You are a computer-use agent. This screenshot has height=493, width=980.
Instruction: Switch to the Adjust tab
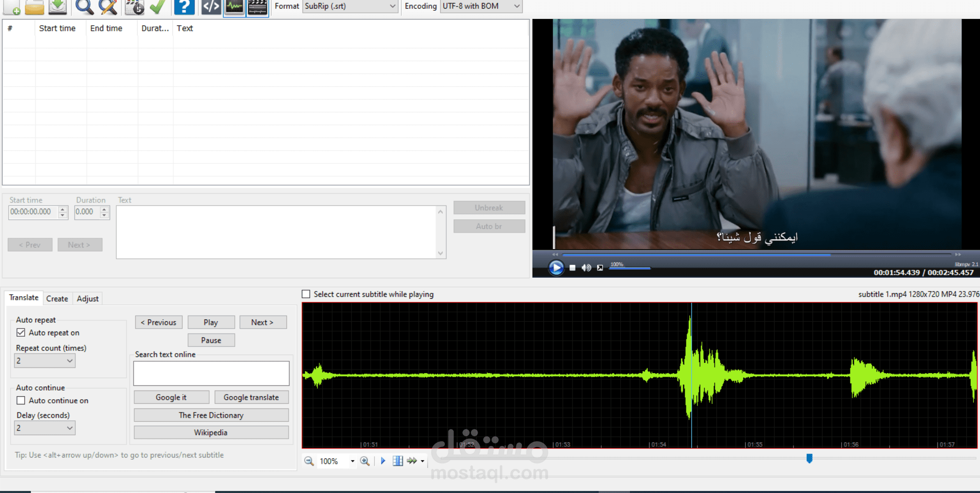tap(88, 299)
